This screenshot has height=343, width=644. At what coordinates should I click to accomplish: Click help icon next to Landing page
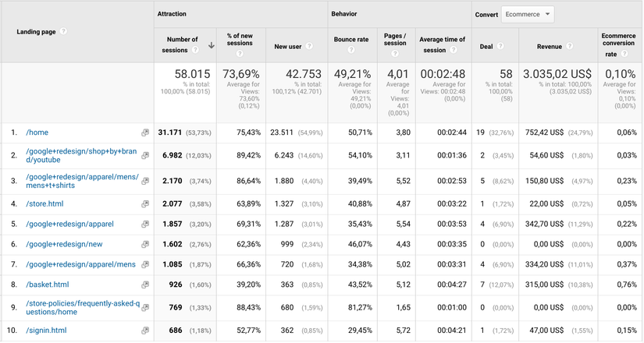tap(63, 31)
